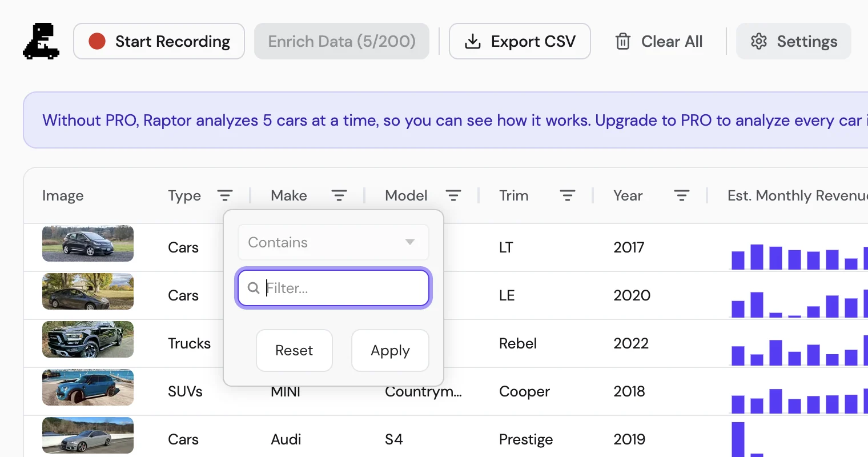Click the 2017 monthly revenue bar chart
The height and width of the screenshot is (457, 868).
[799, 257]
